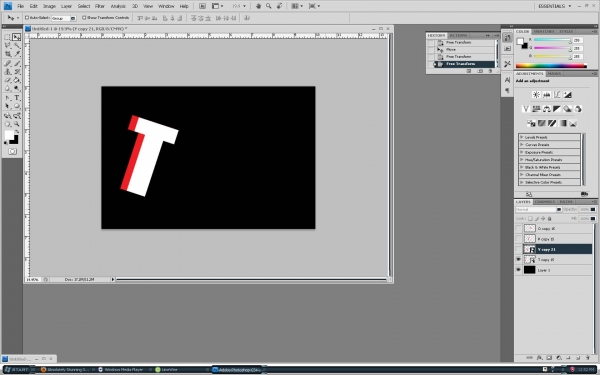Open the File menu
Screen dimensions: 600x375
click(21, 6)
